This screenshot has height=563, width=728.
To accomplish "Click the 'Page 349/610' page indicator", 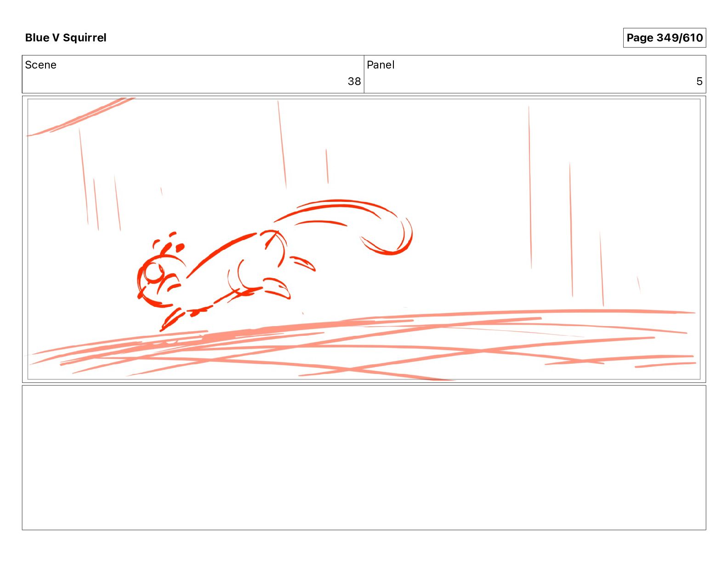I will point(664,38).
